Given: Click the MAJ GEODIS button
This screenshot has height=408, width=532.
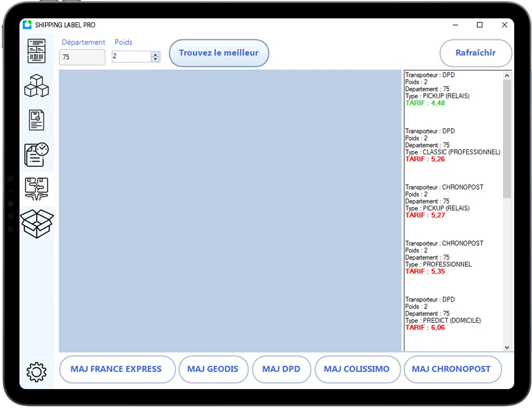Looking at the screenshot, I should pos(213,369).
